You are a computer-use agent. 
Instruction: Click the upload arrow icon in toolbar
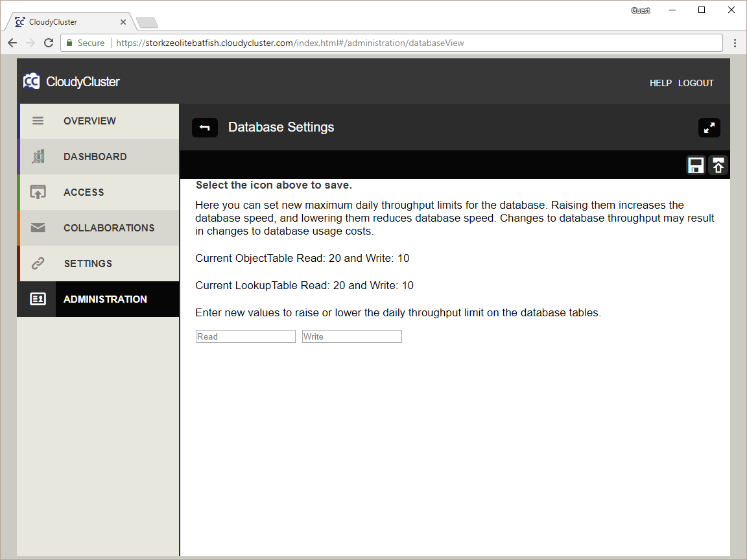tap(718, 166)
